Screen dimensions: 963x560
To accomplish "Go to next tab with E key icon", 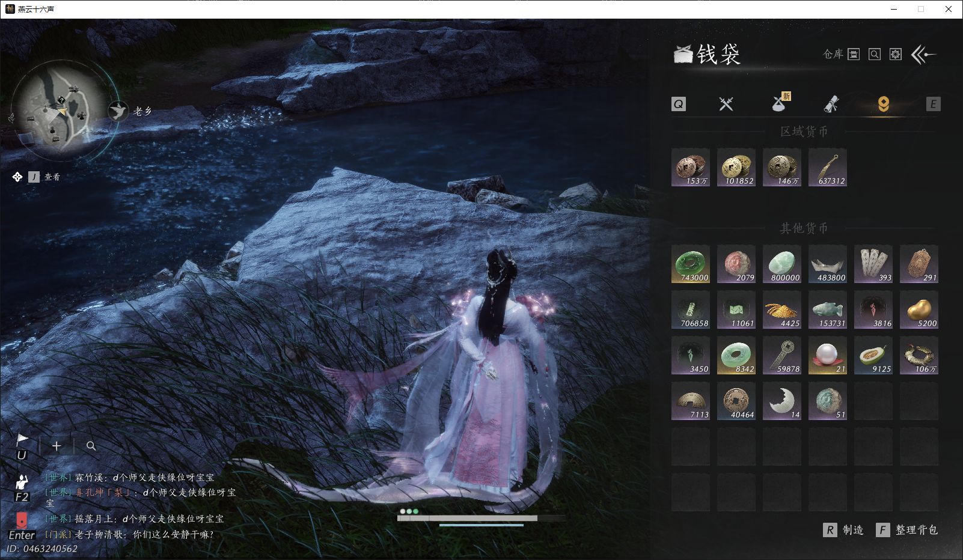I will tap(933, 104).
